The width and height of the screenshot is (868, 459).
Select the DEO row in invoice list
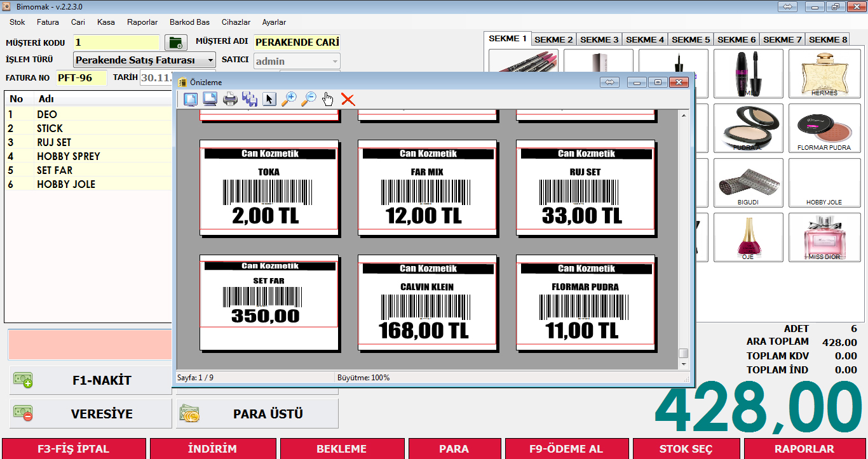click(89, 114)
